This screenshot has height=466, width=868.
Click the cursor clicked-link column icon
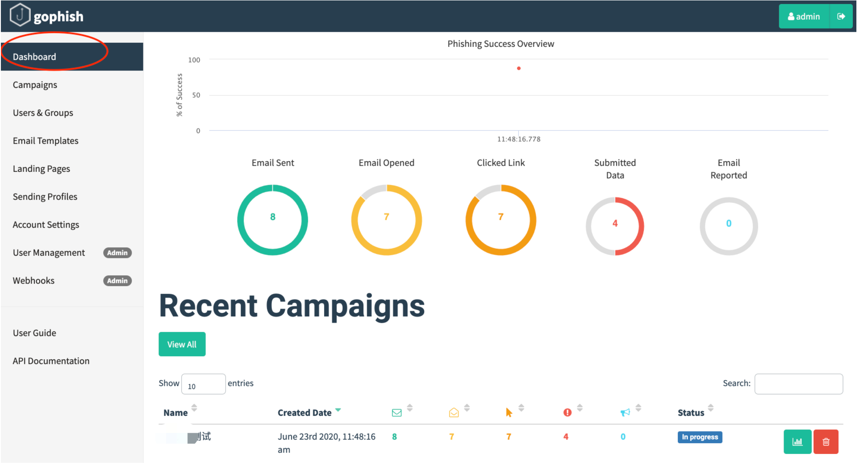click(x=509, y=412)
